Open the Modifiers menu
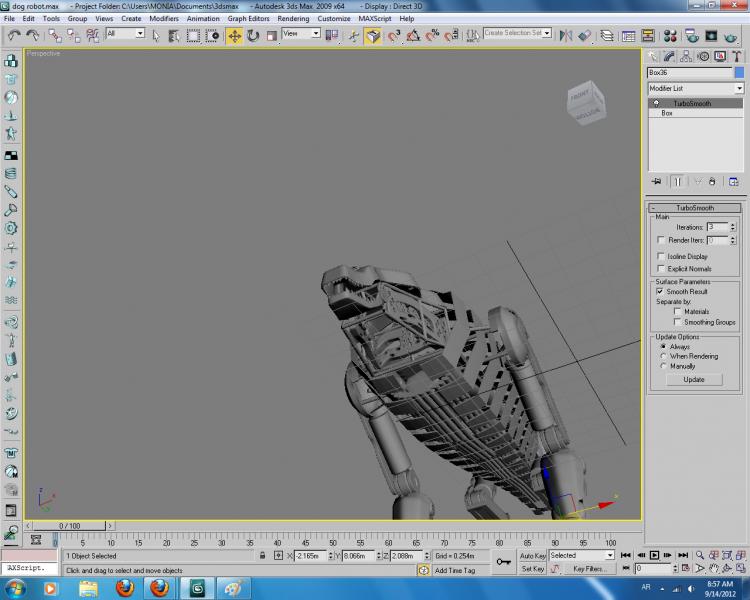The image size is (750, 600). (x=163, y=18)
